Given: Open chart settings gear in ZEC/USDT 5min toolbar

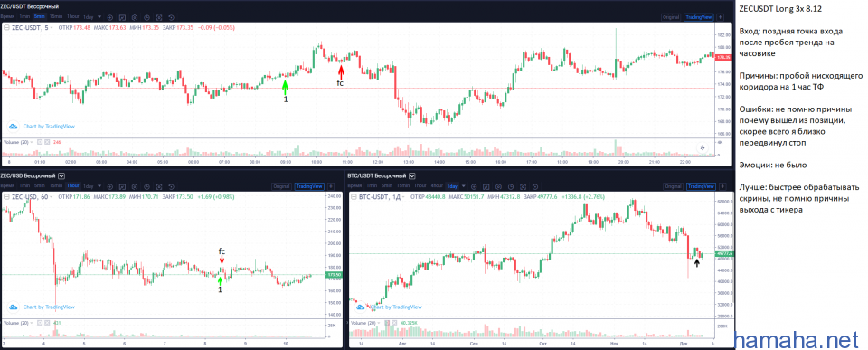Looking at the screenshot, I should coord(135,17).
